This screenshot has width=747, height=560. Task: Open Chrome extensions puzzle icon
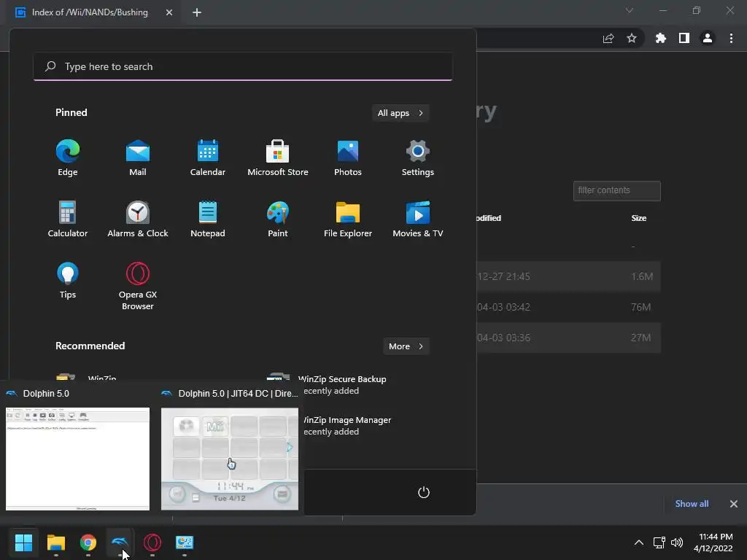(660, 38)
